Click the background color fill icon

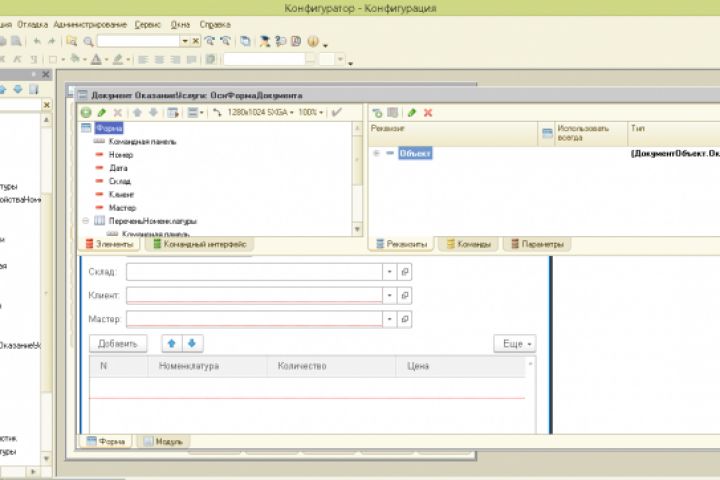pos(74,59)
